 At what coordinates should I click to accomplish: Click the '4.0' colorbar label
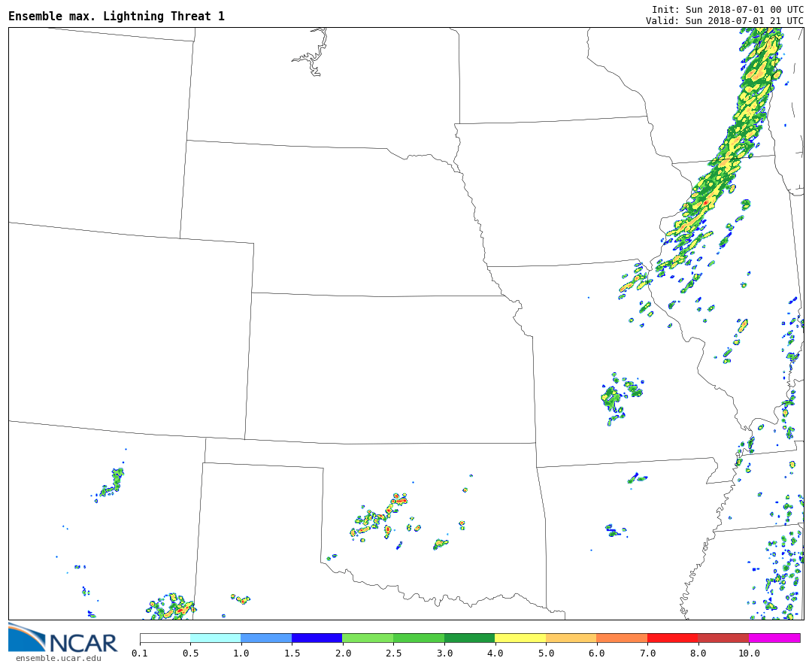coord(495,653)
